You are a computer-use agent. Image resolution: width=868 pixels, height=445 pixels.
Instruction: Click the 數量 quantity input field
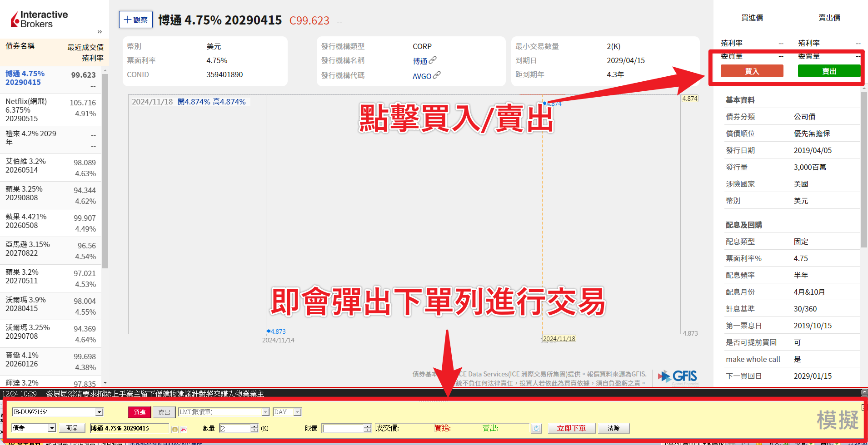234,428
